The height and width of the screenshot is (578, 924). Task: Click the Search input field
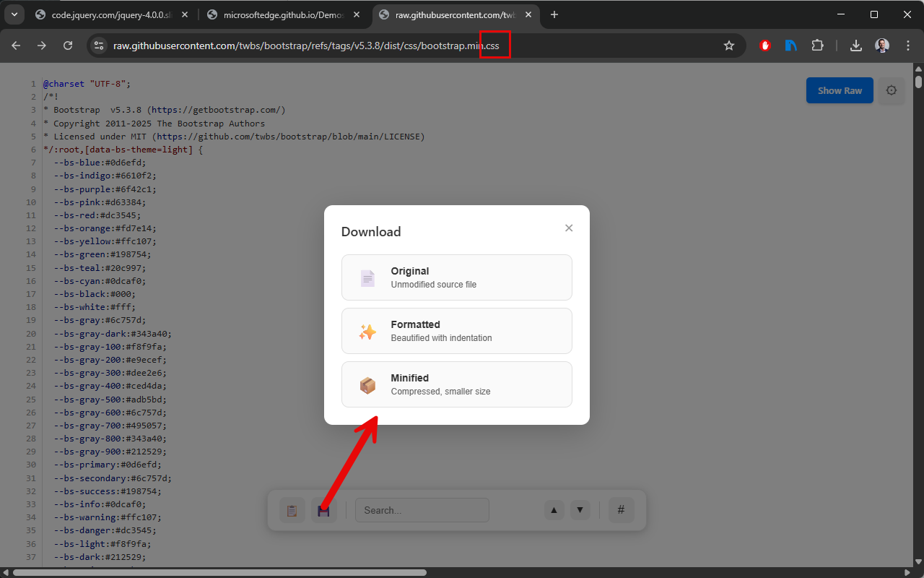(x=422, y=510)
